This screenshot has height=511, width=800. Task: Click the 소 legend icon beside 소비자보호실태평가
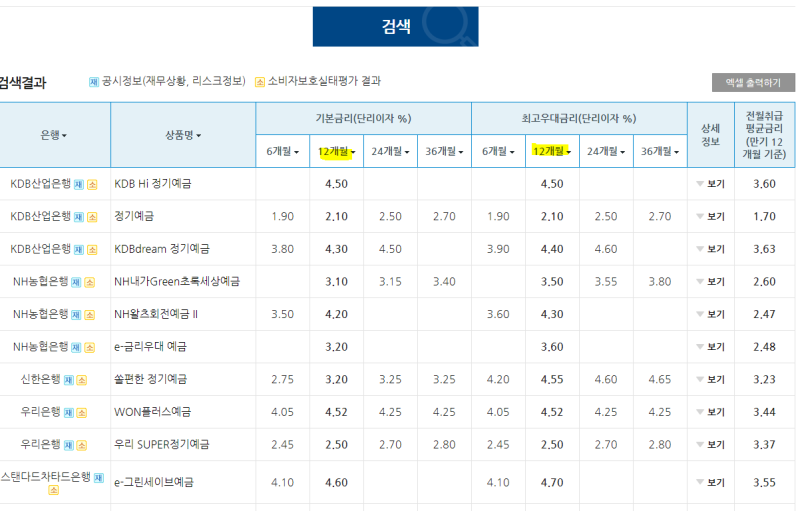(x=260, y=82)
